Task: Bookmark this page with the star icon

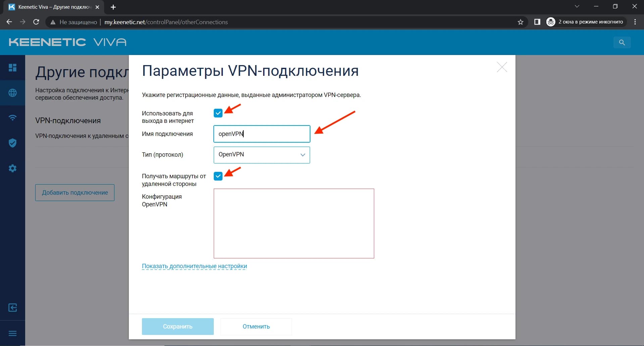Action: (521, 22)
